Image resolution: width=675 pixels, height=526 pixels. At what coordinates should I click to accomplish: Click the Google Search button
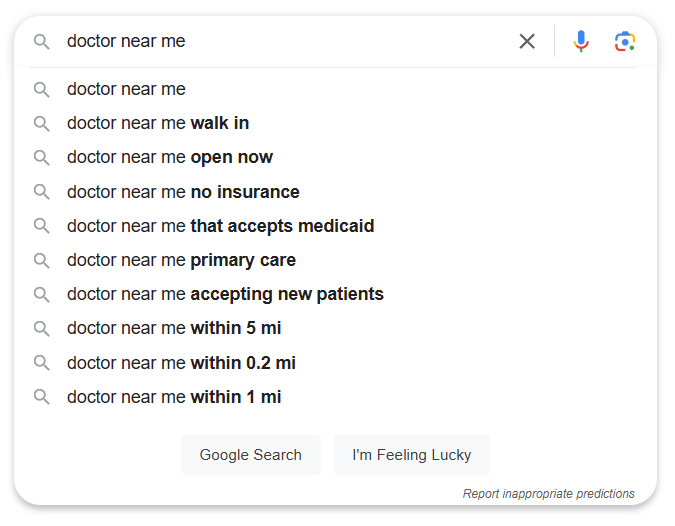point(251,455)
